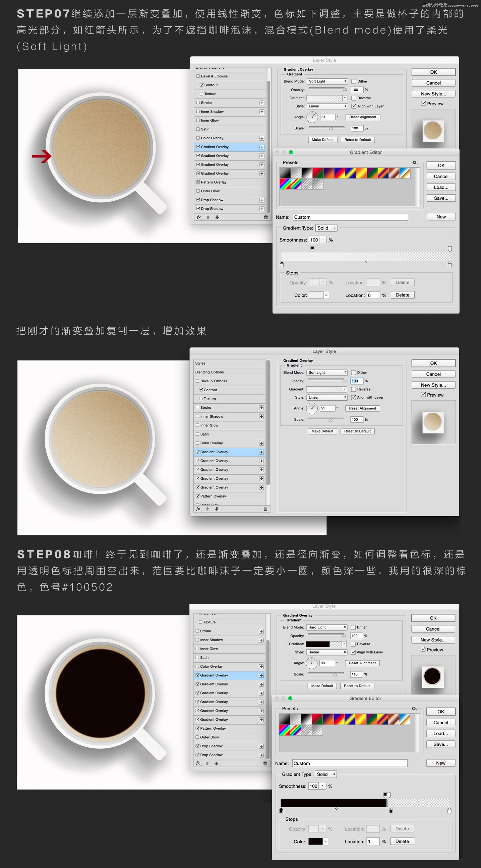Click move-effect-down arrow in middle Layer Style dialog

click(217, 509)
